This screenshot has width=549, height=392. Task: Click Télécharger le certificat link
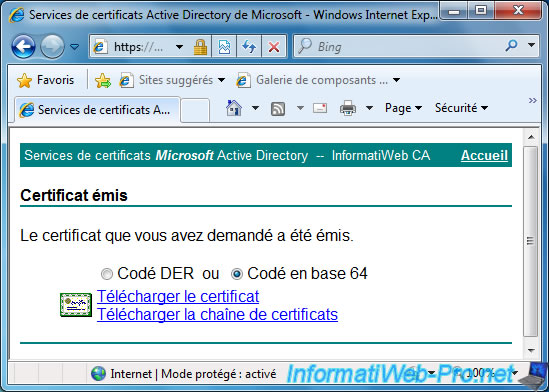[x=178, y=296]
